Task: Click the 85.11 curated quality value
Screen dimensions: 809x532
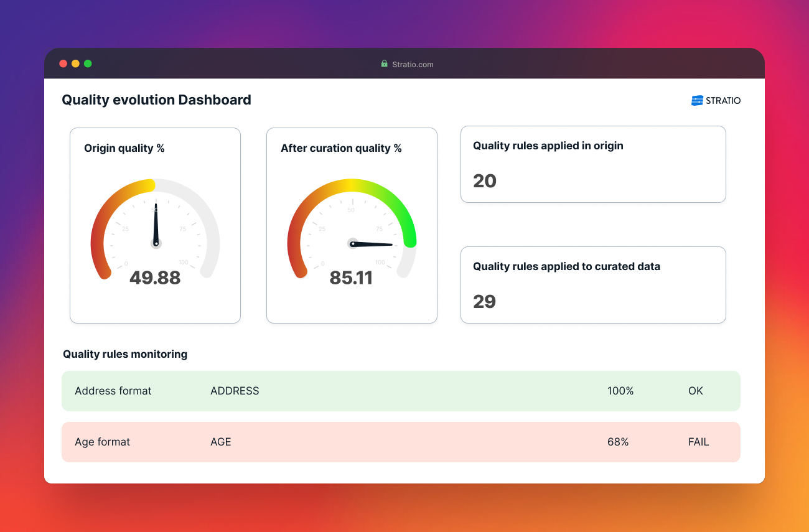Action: coord(351,278)
